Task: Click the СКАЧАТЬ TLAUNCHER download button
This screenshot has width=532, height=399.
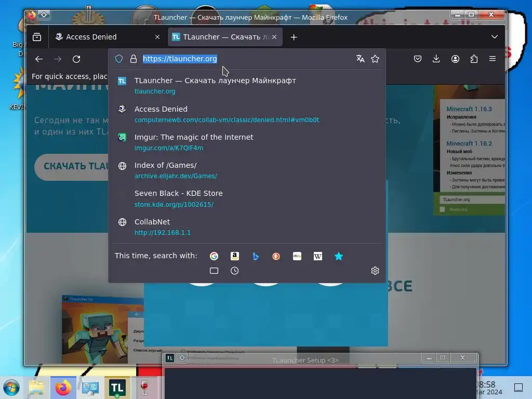Action: 72,167
